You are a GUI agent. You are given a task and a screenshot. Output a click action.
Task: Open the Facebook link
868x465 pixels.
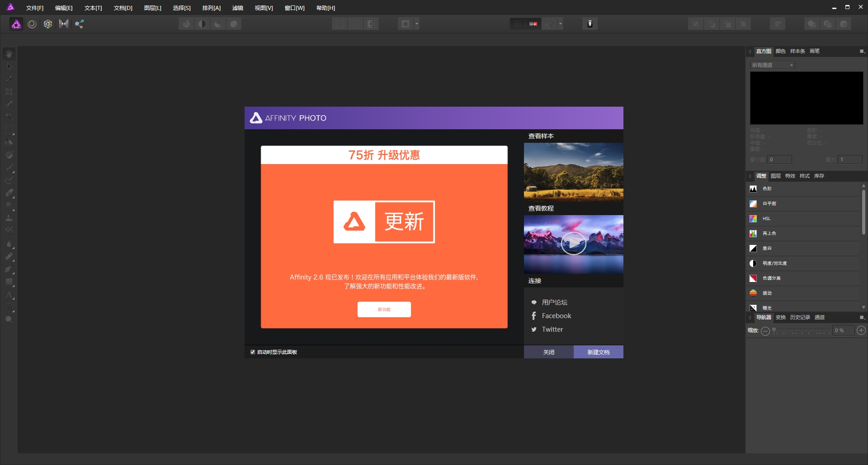(556, 315)
